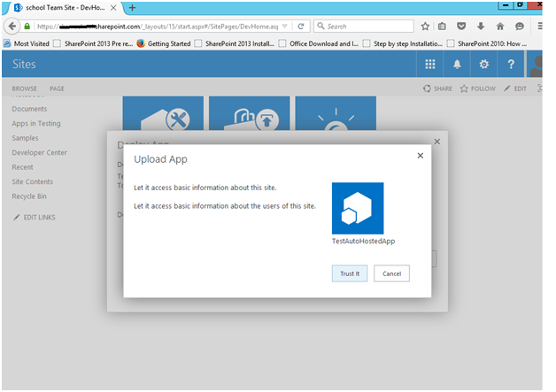Click Recent in left navigation
Screen dimensions: 556x392
22,167
